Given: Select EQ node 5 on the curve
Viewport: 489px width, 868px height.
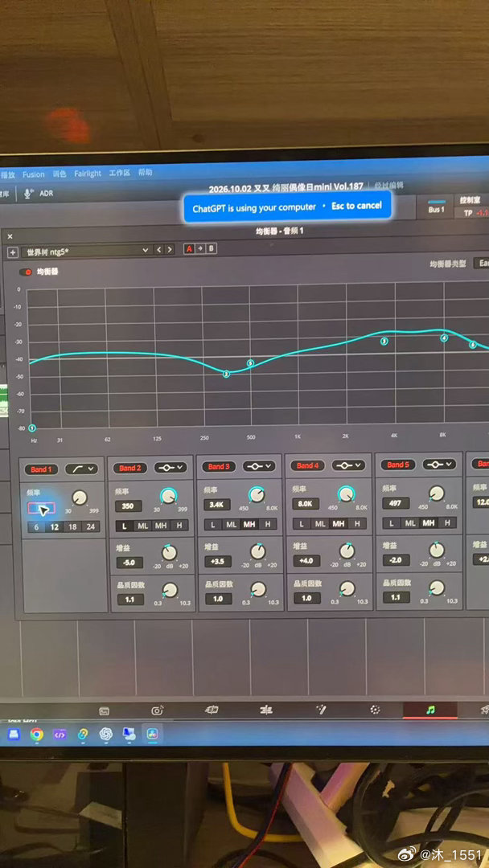Looking at the screenshot, I should click(250, 363).
